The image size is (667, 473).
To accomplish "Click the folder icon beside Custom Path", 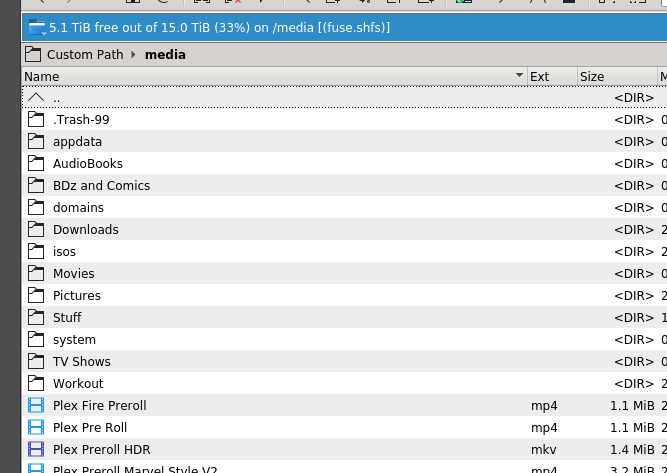I will pos(33,54).
